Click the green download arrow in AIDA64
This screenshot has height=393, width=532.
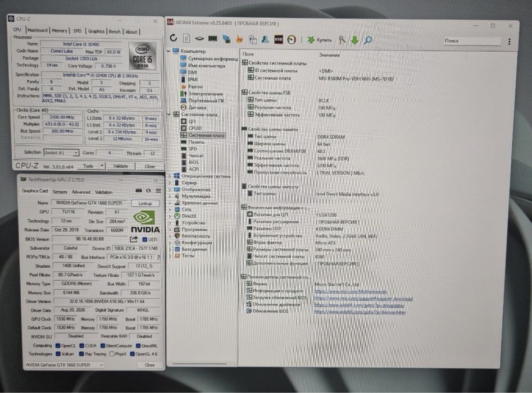(354, 40)
